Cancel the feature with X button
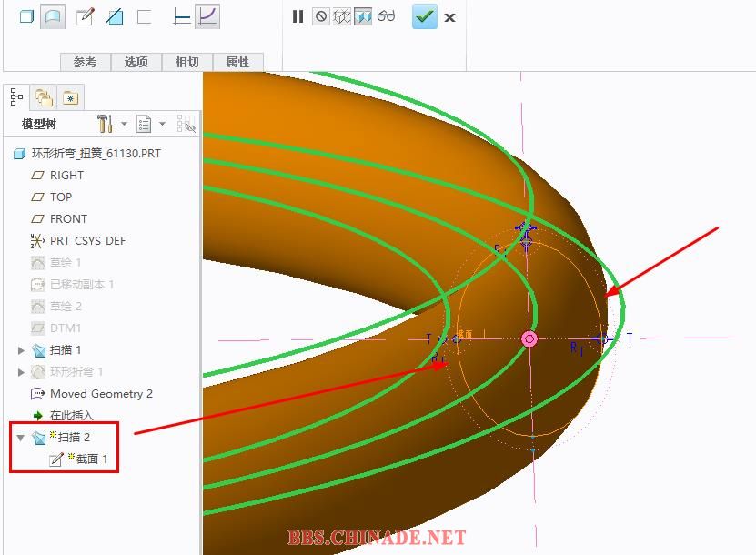 (x=449, y=17)
